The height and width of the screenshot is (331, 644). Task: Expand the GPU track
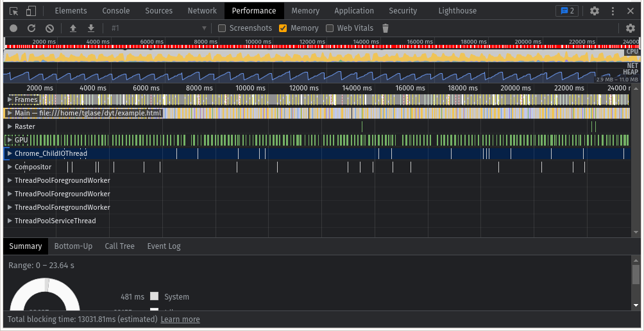(x=10, y=140)
